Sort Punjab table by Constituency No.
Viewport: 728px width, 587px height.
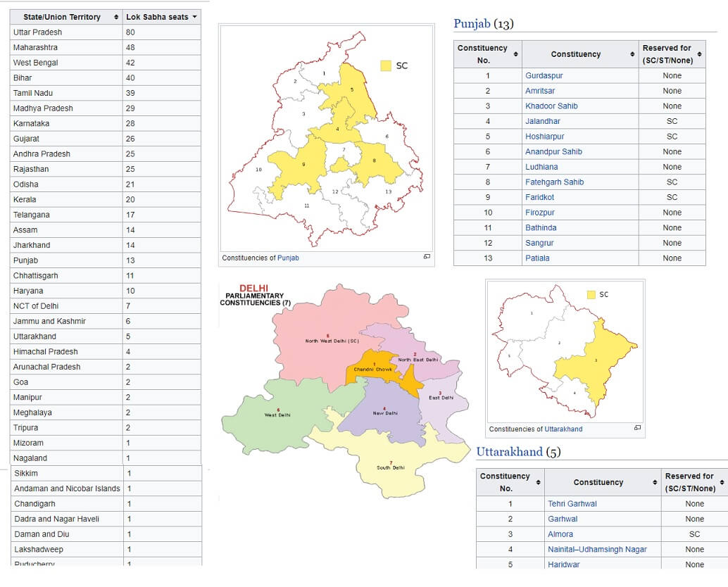515,54
